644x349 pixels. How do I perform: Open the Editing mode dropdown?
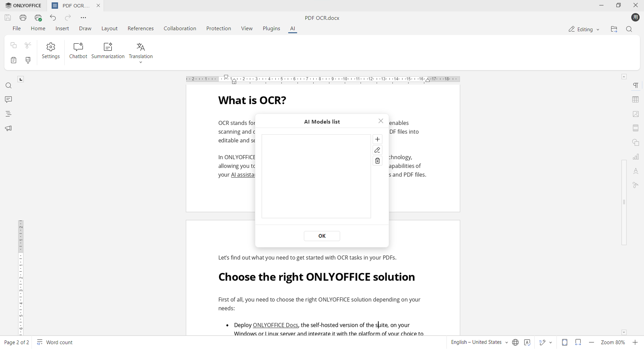point(584,30)
